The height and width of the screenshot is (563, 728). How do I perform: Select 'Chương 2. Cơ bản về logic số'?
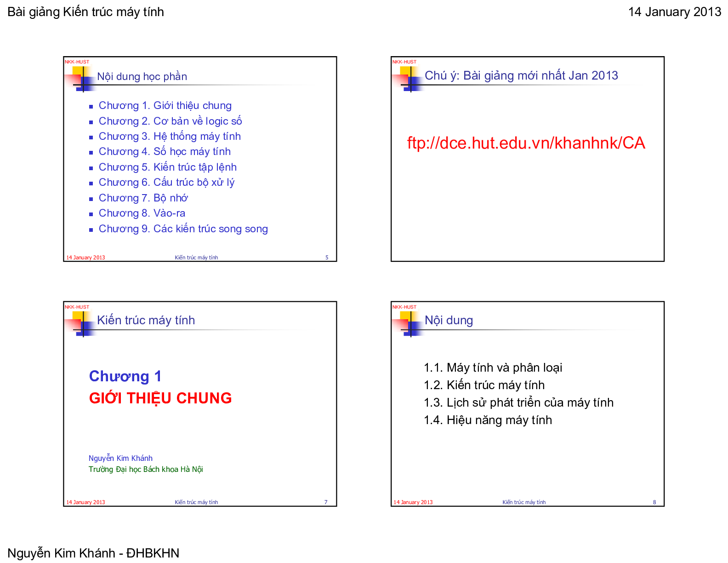point(170,121)
